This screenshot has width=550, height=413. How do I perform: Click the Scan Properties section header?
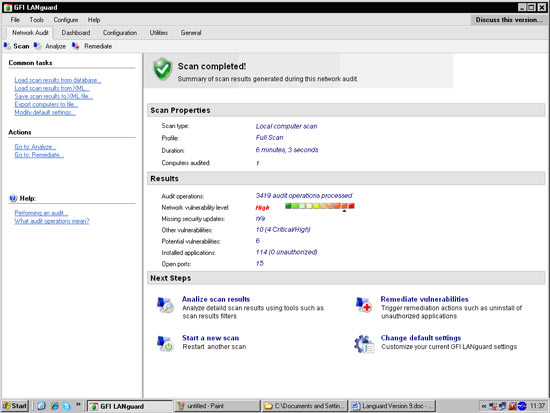pyautogui.click(x=346, y=110)
